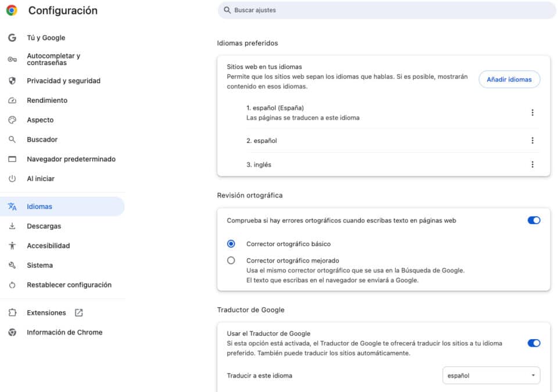Toggle the spell check switch off
Image resolution: width=560 pixels, height=392 pixels.
click(534, 220)
